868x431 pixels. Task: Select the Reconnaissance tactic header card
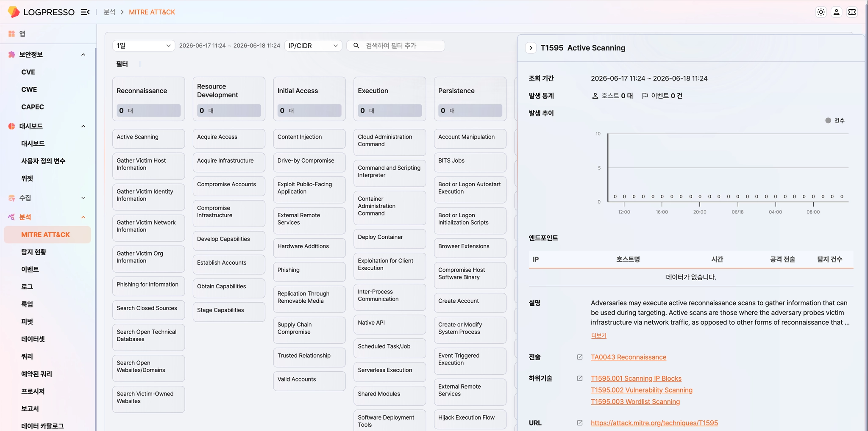pos(148,99)
